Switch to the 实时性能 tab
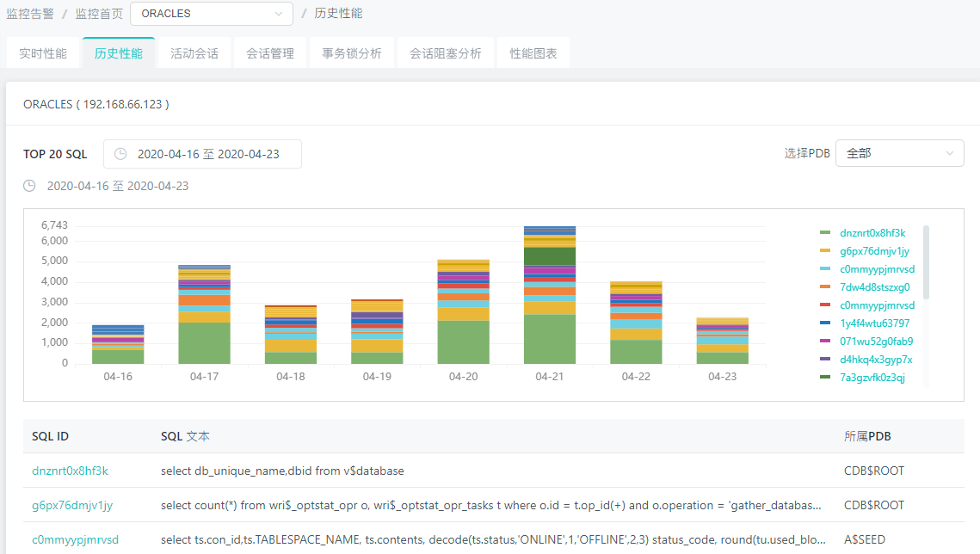This screenshot has height=554, width=980. point(43,53)
